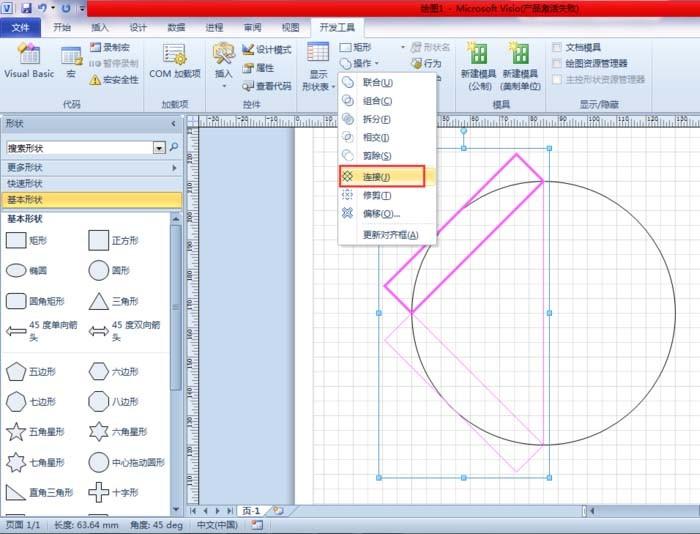Click the Search Shapes (搜索形状) field
This screenshot has height=534, width=700.
coord(80,148)
